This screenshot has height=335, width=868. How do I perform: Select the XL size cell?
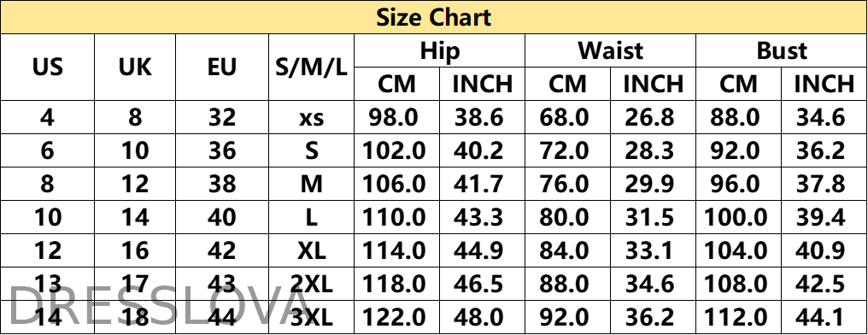pyautogui.click(x=312, y=250)
